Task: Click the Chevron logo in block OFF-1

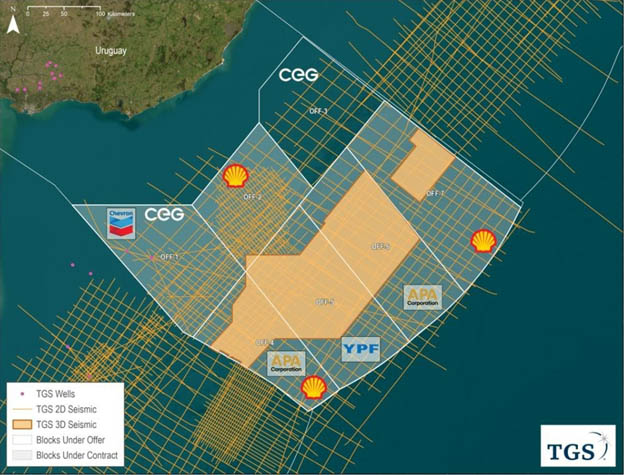Action: click(121, 224)
